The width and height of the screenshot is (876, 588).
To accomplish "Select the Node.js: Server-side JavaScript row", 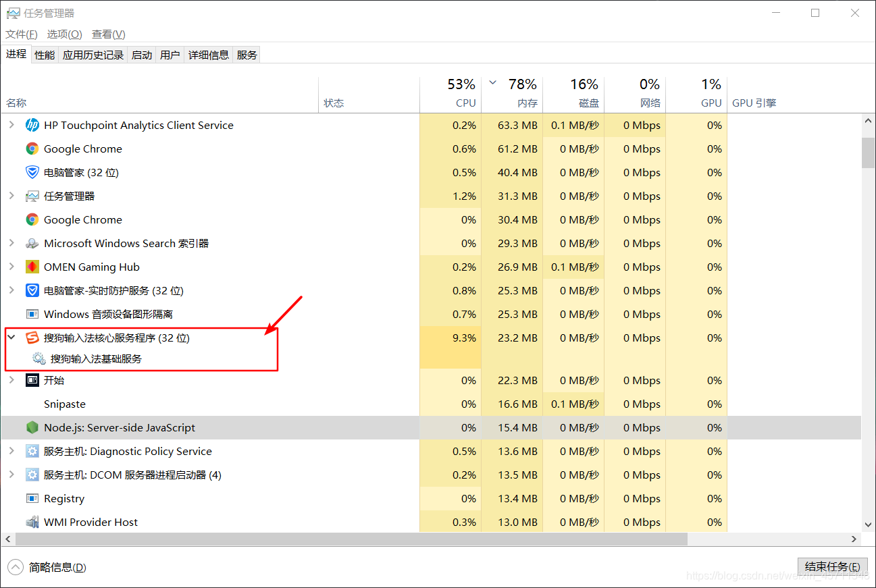I will 431,427.
